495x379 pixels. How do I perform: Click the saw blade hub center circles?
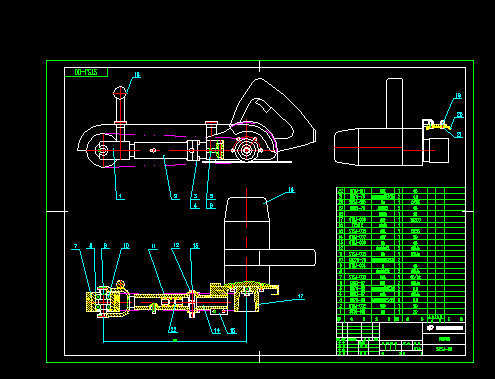[247, 150]
